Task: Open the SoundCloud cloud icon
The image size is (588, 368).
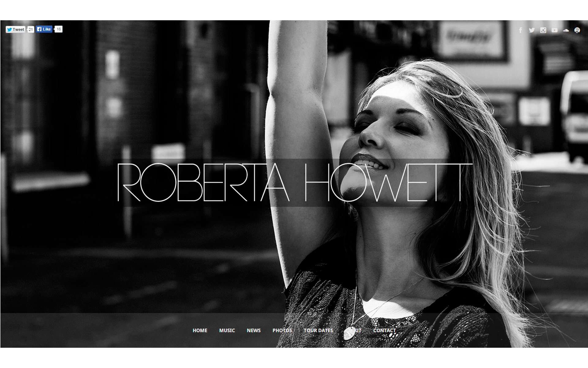Action: [x=566, y=30]
